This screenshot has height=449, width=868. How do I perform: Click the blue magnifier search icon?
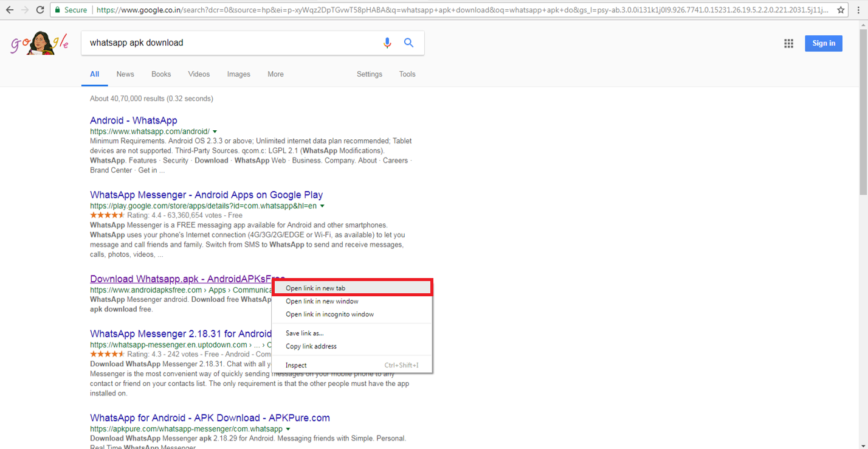409,43
